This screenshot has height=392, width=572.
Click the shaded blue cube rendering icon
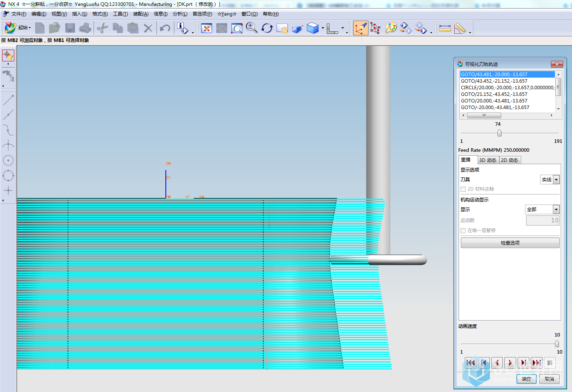point(313,28)
